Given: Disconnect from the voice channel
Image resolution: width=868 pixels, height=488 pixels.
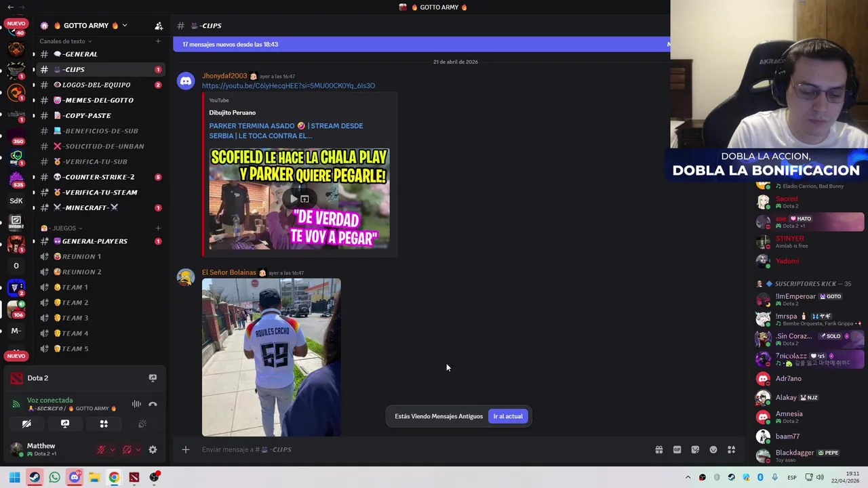Looking at the screenshot, I should tap(153, 404).
